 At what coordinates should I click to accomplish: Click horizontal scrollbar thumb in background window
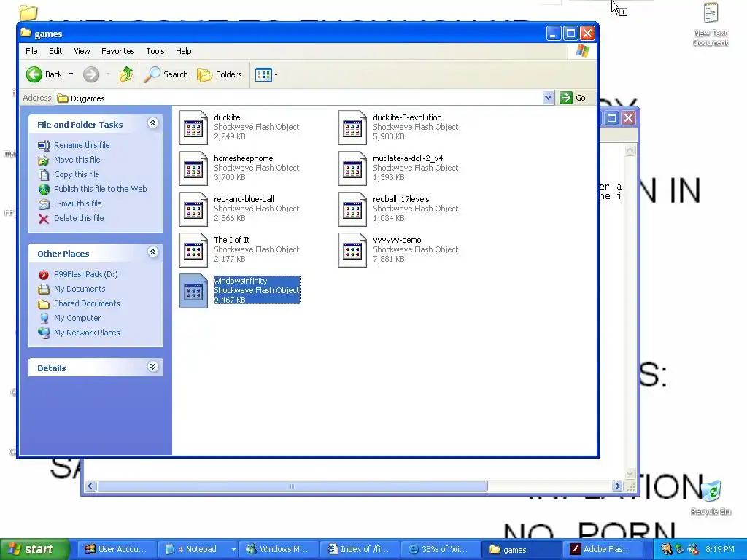click(x=293, y=486)
